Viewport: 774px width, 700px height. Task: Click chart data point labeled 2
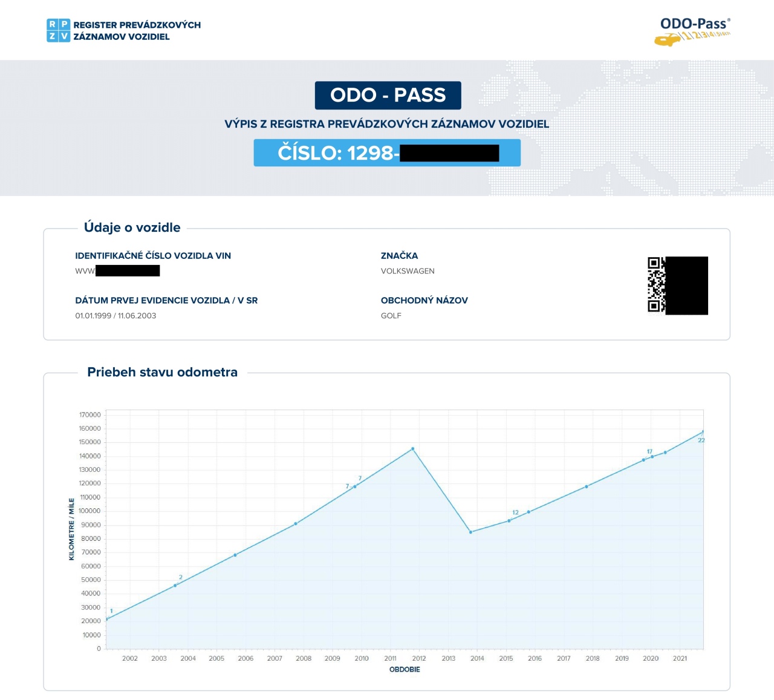175,586
